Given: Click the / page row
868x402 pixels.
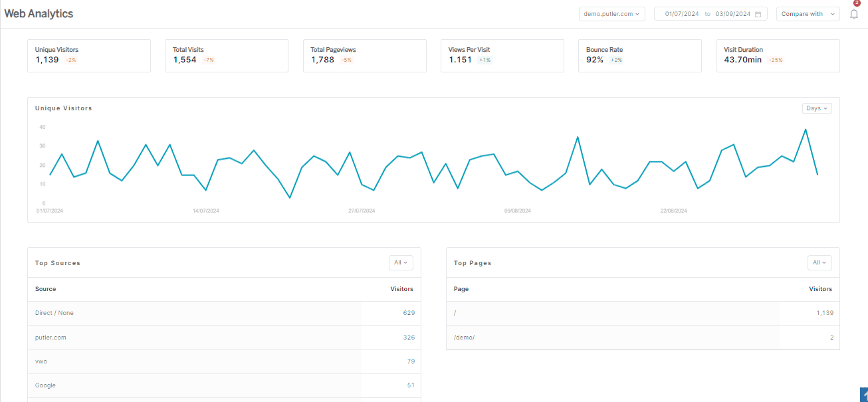Looking at the screenshot, I should 643,313.
